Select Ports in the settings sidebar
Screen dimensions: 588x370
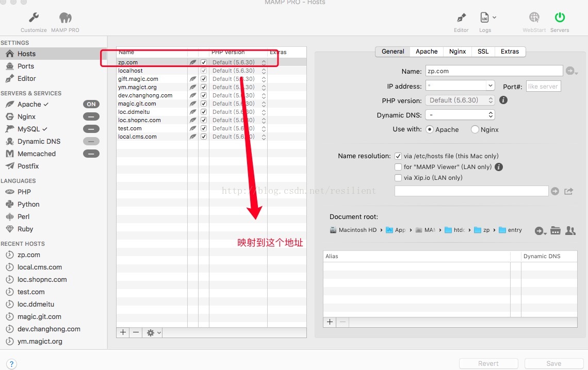pos(25,66)
